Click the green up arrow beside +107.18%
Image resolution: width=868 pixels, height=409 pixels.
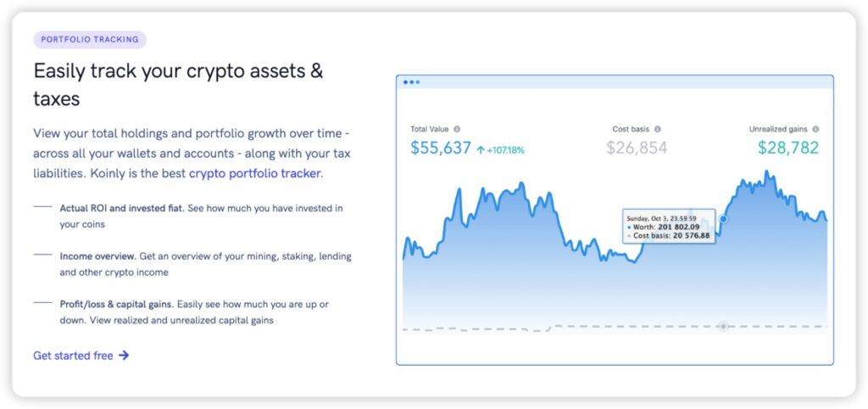(x=480, y=150)
